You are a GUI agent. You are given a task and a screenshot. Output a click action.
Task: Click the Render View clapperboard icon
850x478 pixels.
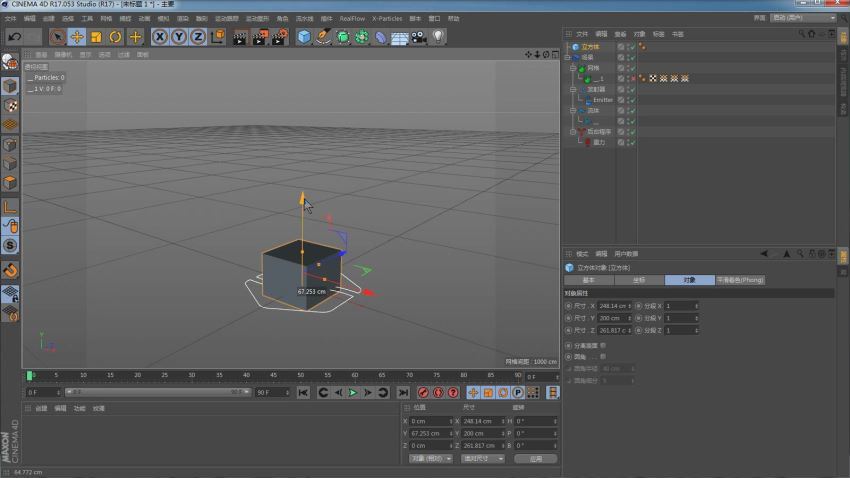240,37
